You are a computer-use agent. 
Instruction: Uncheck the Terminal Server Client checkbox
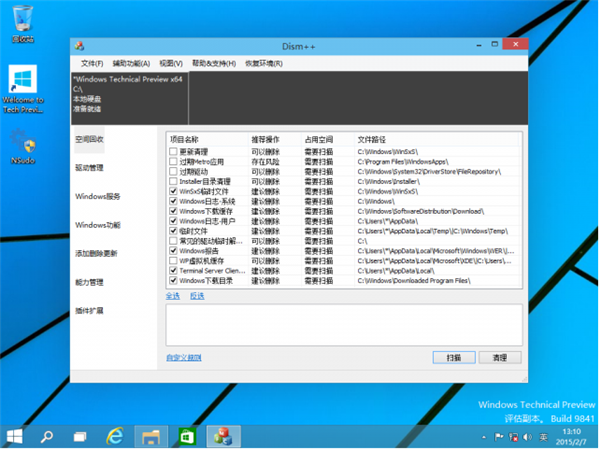pos(173,271)
